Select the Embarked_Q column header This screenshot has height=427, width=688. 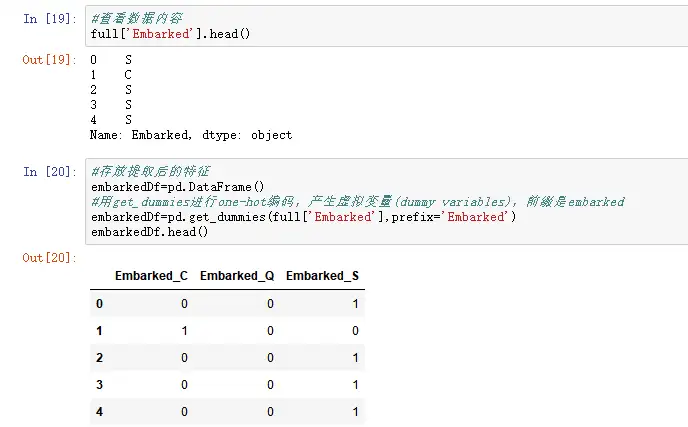pos(237,276)
